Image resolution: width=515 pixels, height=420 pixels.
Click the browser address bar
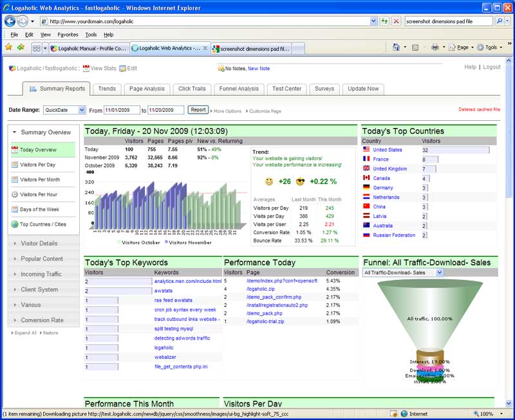209,21
